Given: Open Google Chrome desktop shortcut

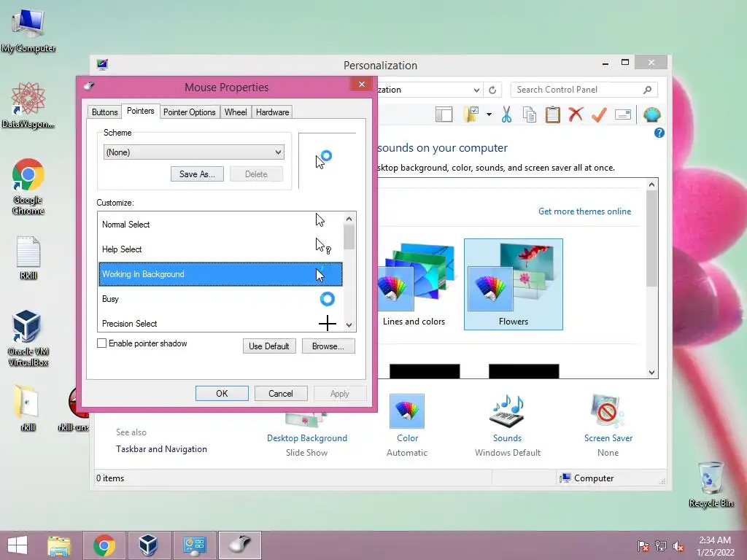Looking at the screenshot, I should click(28, 186).
